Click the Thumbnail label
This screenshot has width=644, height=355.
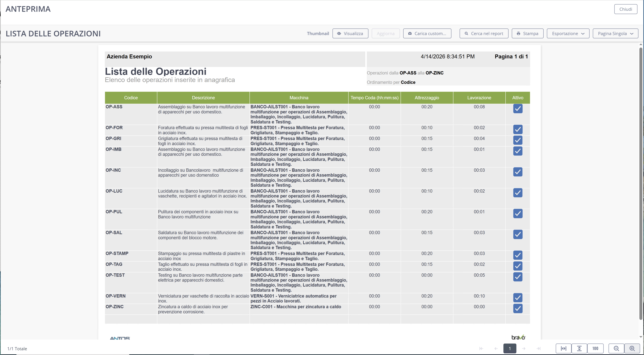click(318, 34)
